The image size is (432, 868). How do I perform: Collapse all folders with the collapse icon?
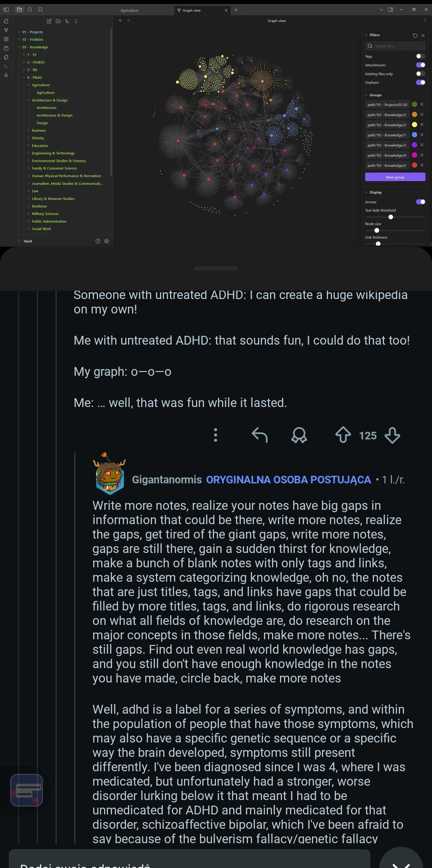pyautogui.click(x=76, y=21)
